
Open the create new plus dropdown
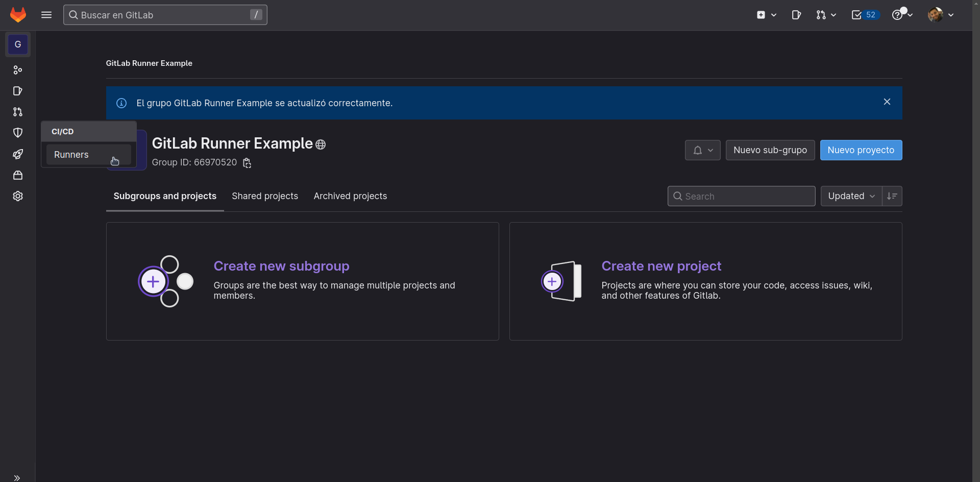tap(767, 15)
